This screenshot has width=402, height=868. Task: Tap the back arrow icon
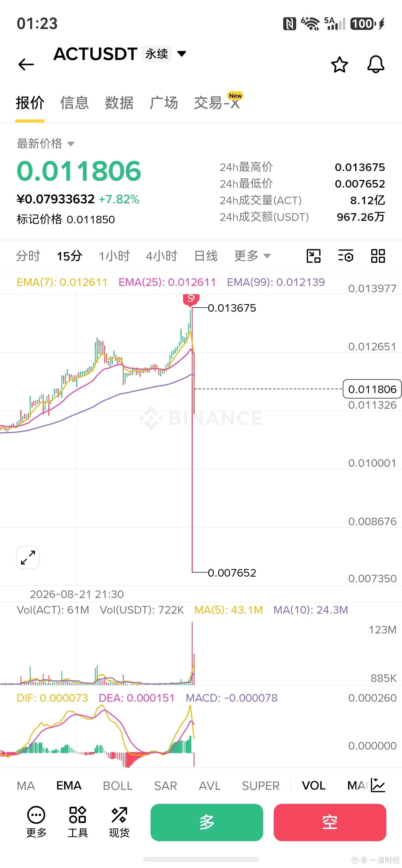[26, 64]
